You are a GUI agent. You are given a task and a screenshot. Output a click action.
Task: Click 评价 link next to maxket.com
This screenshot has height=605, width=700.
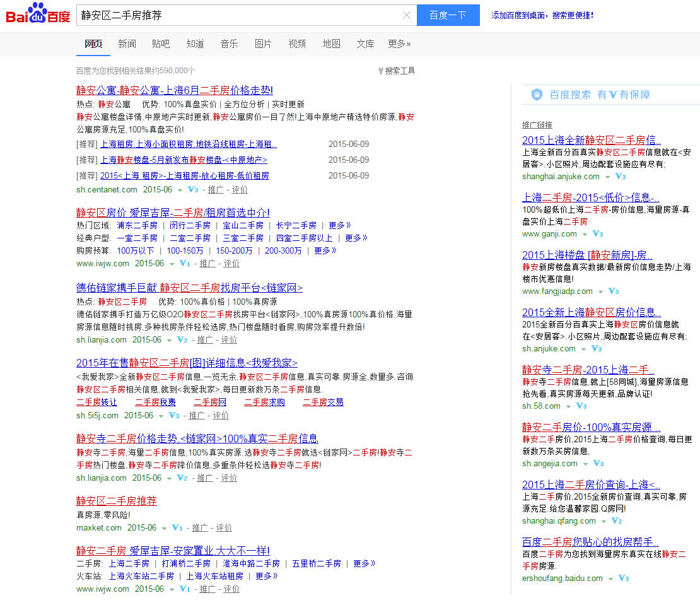(224, 528)
